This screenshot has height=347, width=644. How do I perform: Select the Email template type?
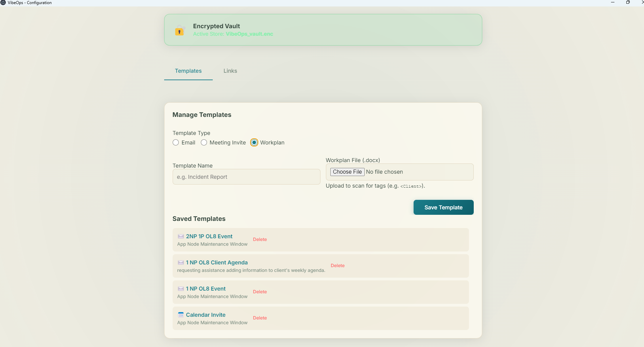[176, 142]
